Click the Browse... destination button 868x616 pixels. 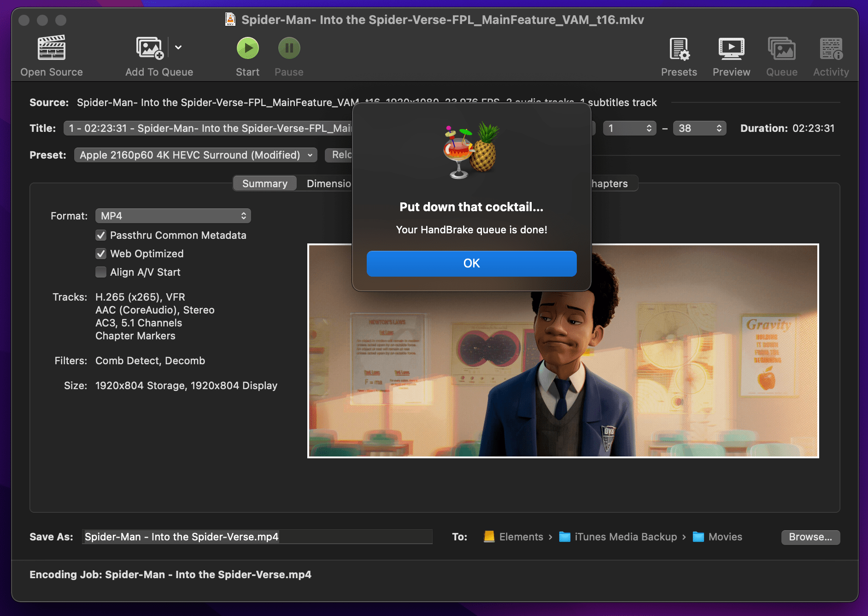[x=810, y=537]
